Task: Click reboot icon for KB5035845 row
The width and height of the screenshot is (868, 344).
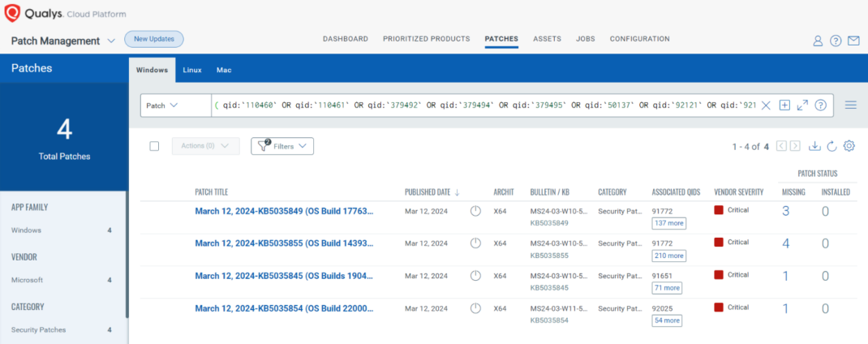Action: click(x=475, y=275)
